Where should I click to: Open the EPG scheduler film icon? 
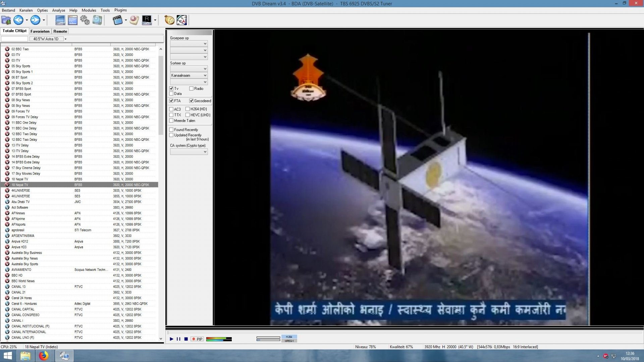pos(118,20)
